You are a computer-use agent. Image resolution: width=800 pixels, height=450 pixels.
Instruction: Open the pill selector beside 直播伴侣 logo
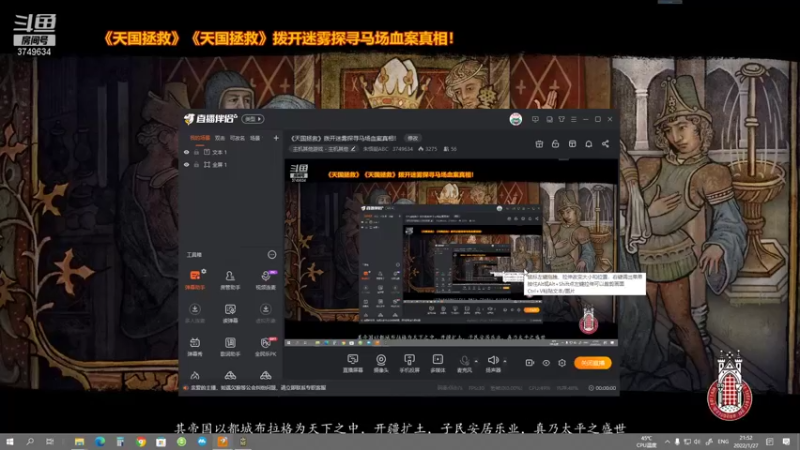point(253,119)
